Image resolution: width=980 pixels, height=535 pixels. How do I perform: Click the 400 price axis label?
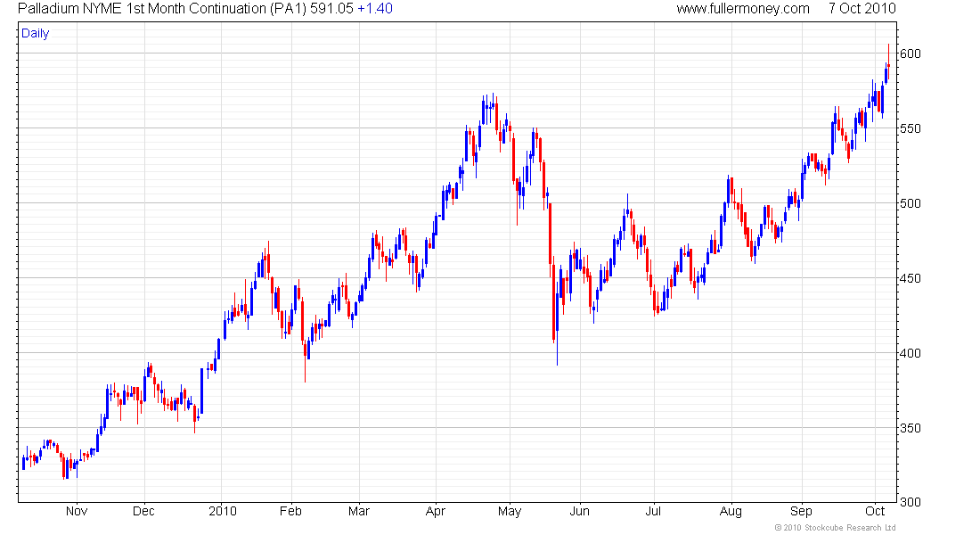click(x=910, y=353)
